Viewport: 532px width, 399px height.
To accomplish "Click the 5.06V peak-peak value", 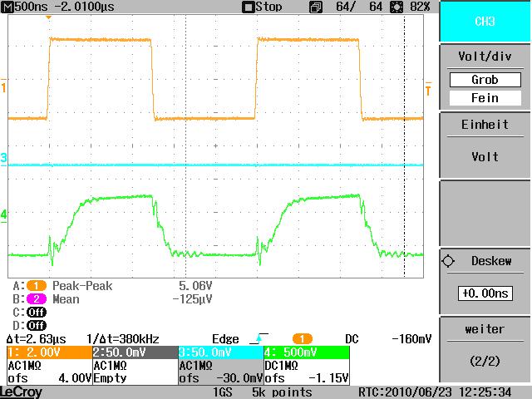I will pos(195,286).
